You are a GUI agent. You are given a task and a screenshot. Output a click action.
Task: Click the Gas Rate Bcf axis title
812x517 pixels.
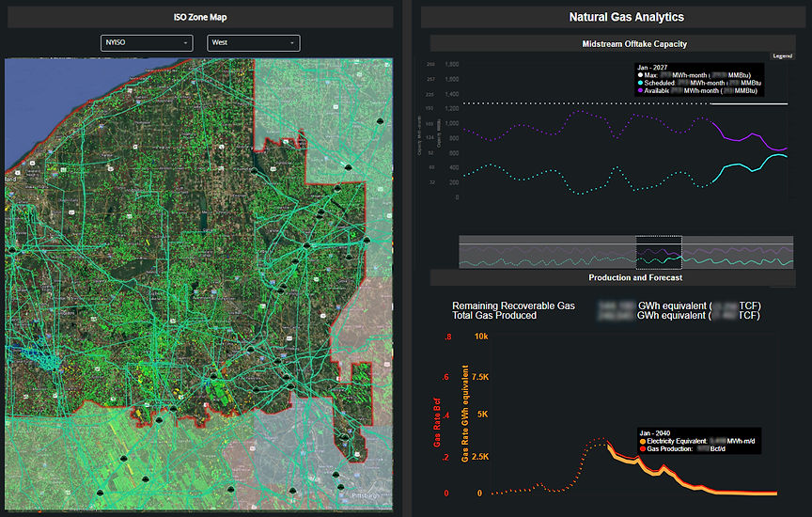coord(437,422)
